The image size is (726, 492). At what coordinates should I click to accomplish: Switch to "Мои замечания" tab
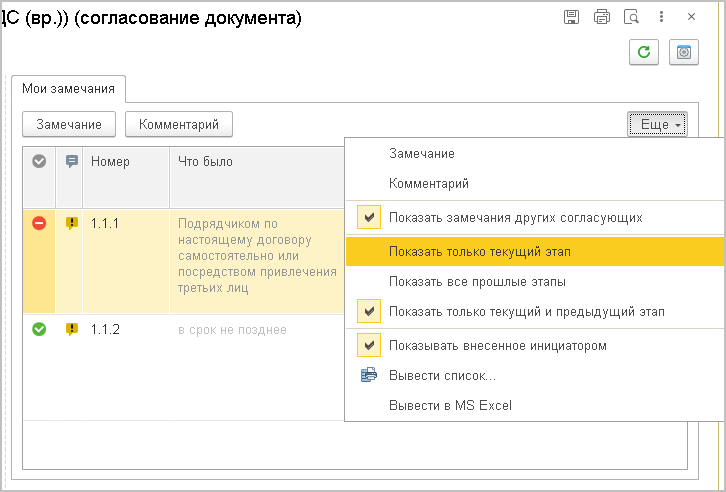coord(68,89)
